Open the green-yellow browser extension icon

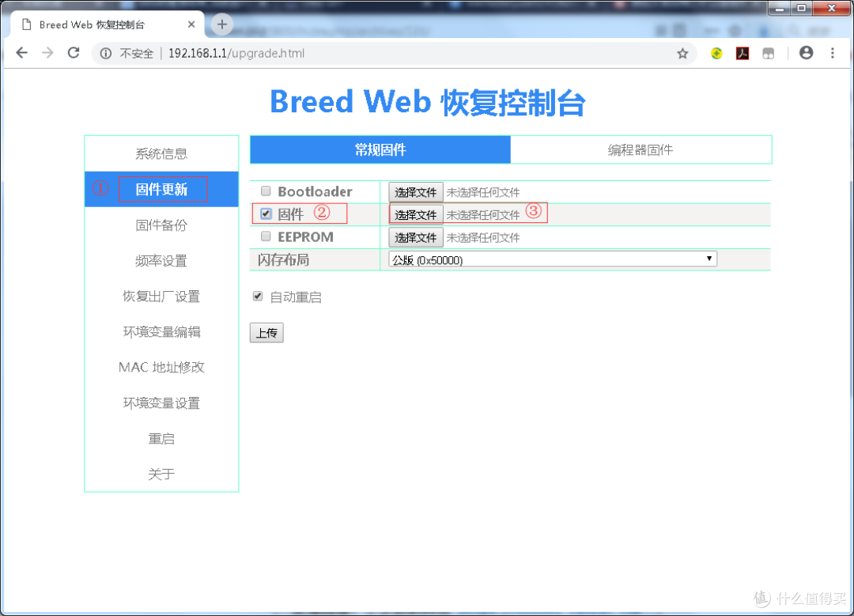pos(716,53)
